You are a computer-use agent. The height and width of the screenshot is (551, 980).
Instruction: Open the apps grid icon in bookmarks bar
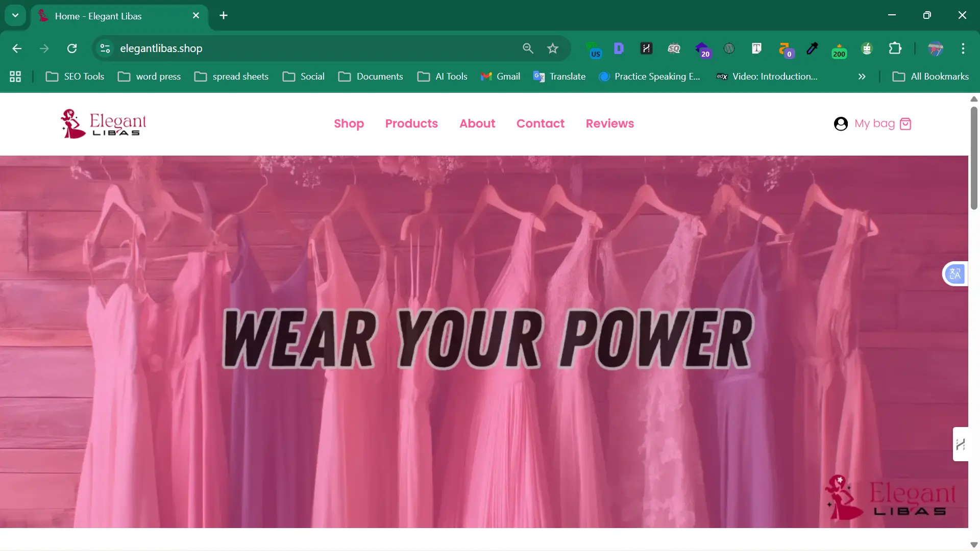coord(15,77)
